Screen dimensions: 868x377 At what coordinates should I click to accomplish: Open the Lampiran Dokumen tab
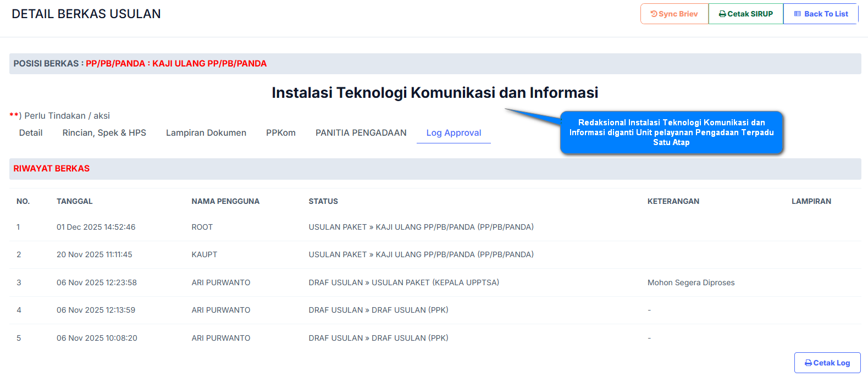coord(206,133)
